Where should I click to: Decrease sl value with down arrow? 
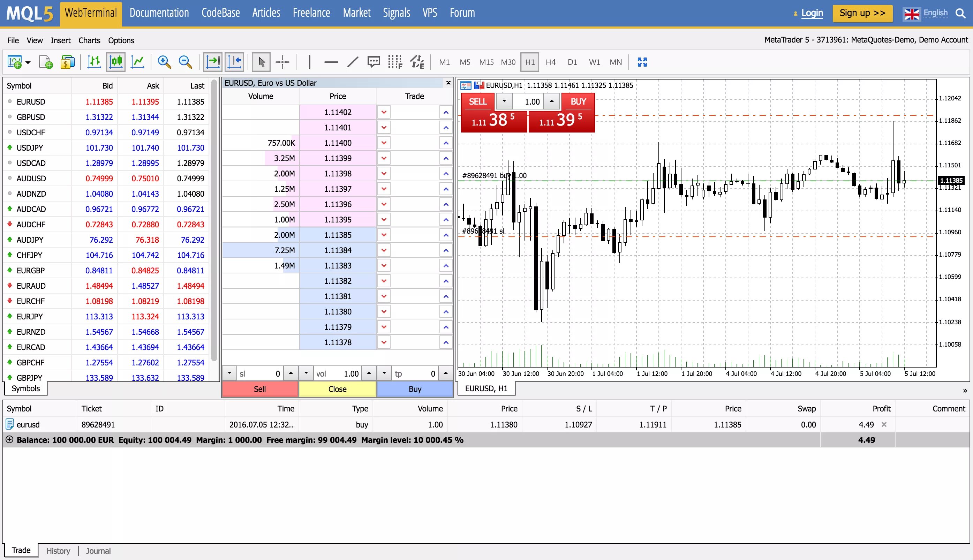pos(229,373)
